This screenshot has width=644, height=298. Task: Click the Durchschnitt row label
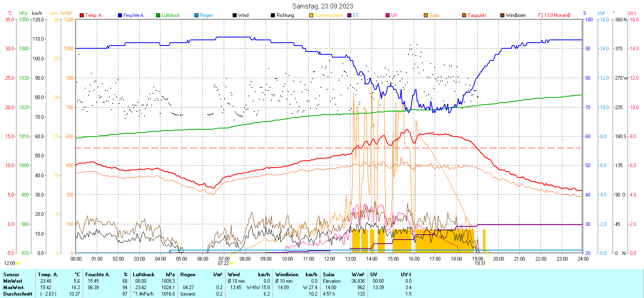tap(18, 294)
